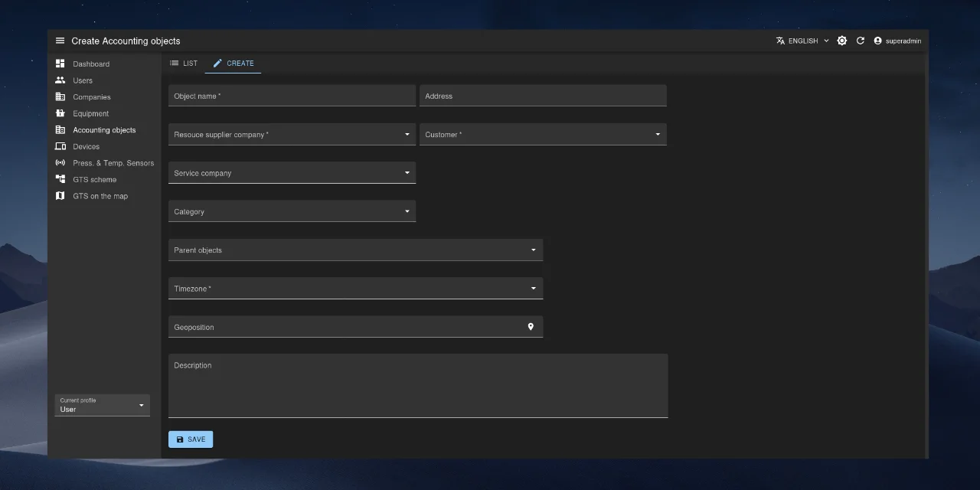Click the refresh icon in header
Image resolution: width=980 pixels, height=490 pixels.
(x=860, y=41)
